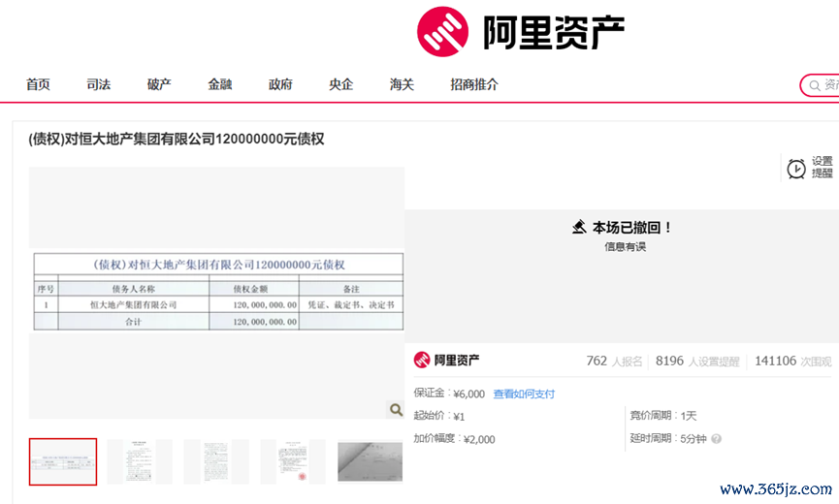Open the 司法 navigation tab

point(99,84)
